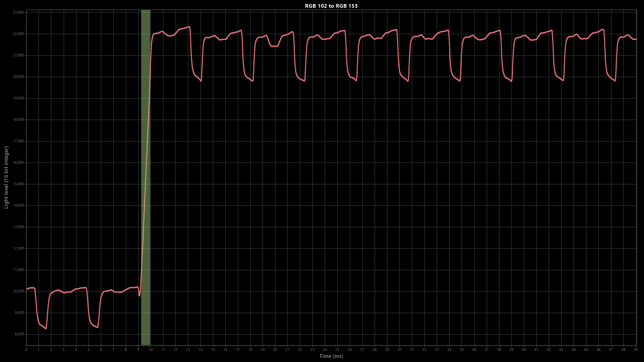This screenshot has height=362, width=644.
Task: Click the 18,000 y-axis tick label
Action: (18, 120)
